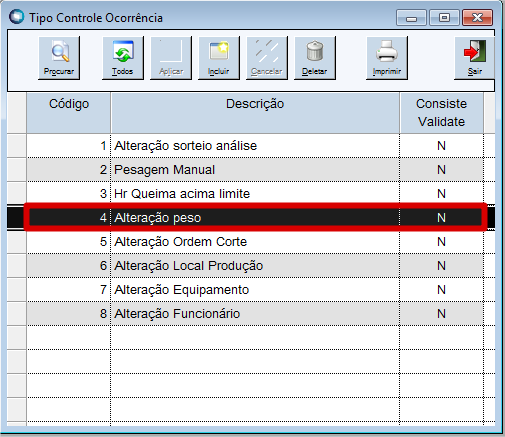Select the Pesagem Manual row
The image size is (505, 437).
[x=255, y=170]
